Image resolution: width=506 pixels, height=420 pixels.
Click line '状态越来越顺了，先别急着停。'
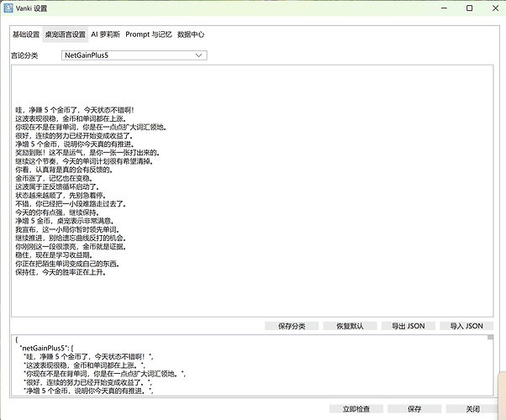(61, 196)
